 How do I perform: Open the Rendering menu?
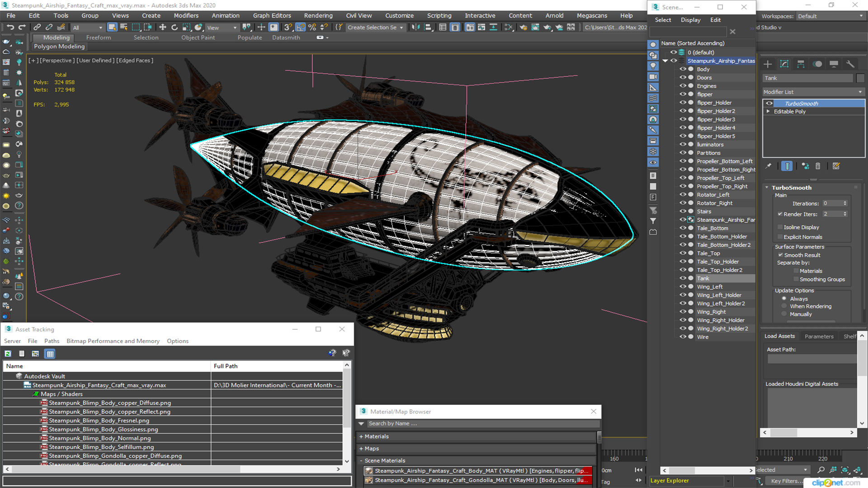coord(318,15)
